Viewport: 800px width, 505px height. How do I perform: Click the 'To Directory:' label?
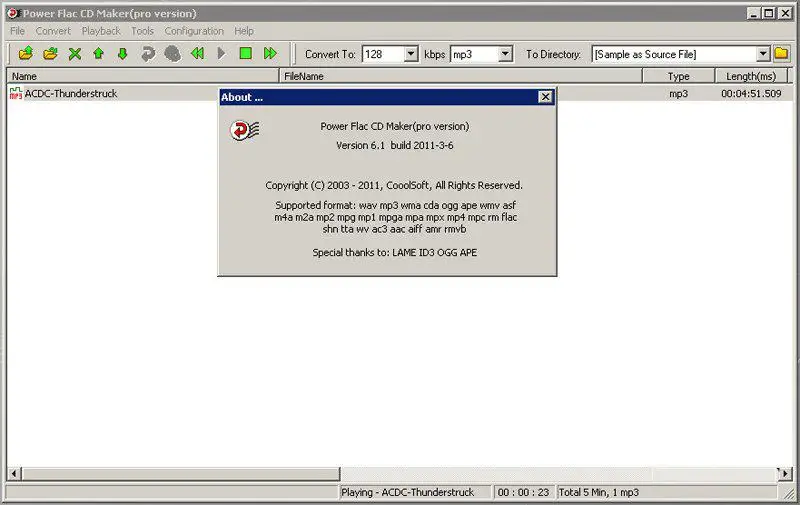tap(554, 54)
